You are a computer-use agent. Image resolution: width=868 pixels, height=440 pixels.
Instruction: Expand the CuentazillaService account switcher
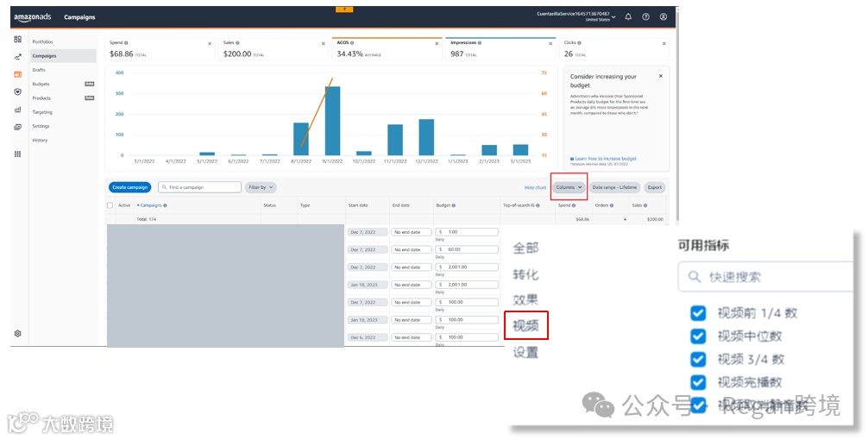point(576,16)
